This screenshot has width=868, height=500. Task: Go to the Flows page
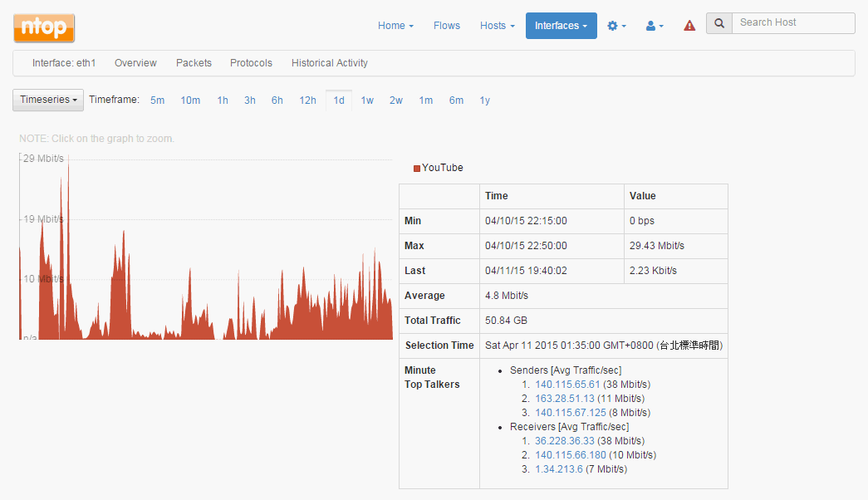pos(447,26)
